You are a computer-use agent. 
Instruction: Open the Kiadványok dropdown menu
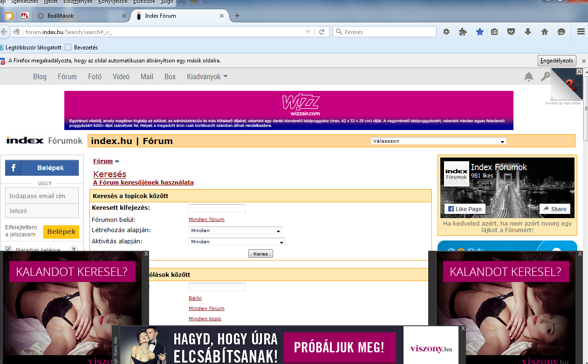click(207, 77)
